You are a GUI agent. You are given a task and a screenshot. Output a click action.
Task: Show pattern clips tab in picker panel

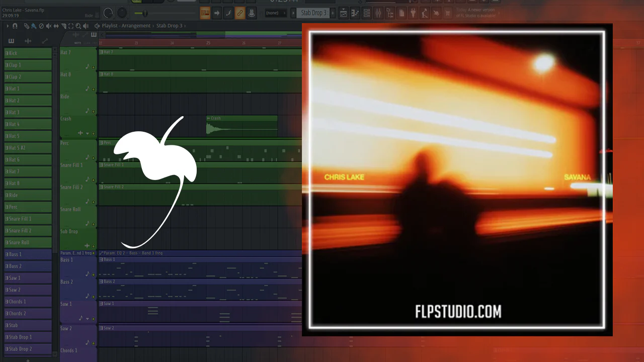(x=12, y=41)
